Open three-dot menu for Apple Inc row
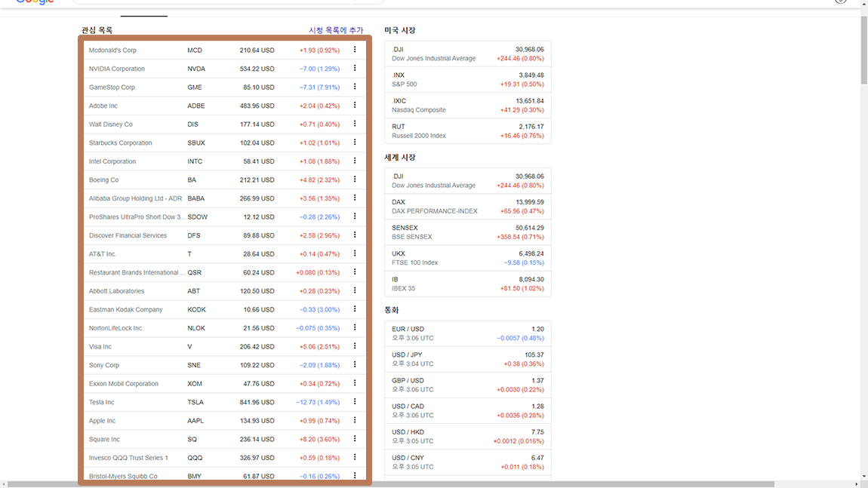868x488 pixels. [355, 421]
